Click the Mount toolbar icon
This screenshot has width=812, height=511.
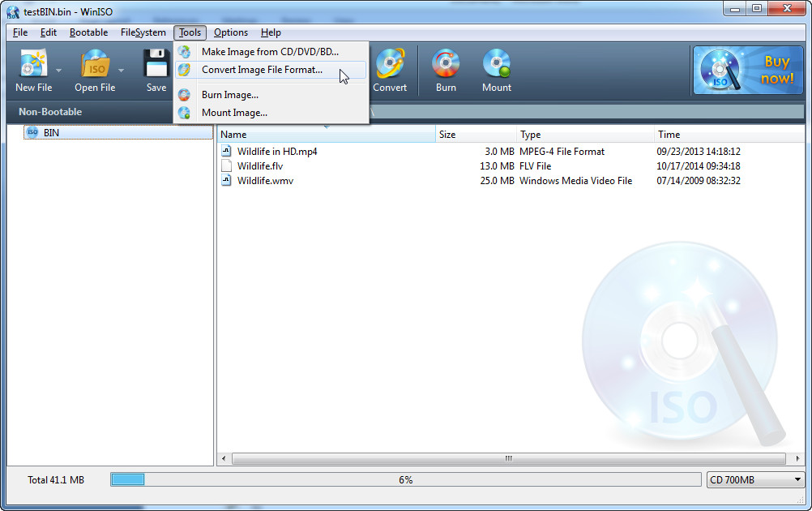(497, 63)
